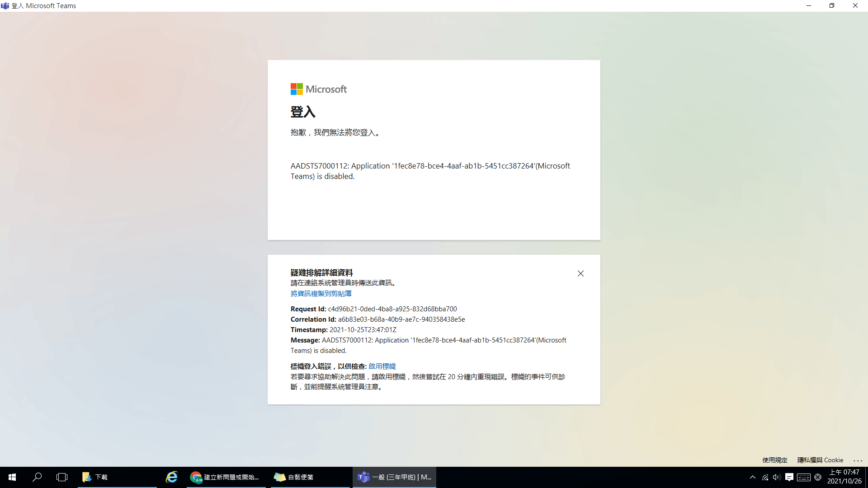868x488 pixels.
Task: Enable sign-in error flagging link
Action: tap(382, 366)
